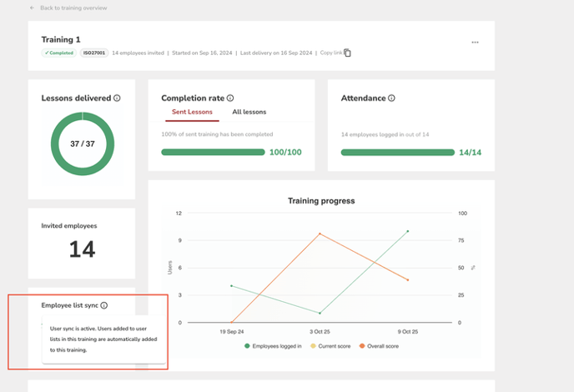
Task: Switch to the Sent Lessons tab
Action: pos(192,112)
